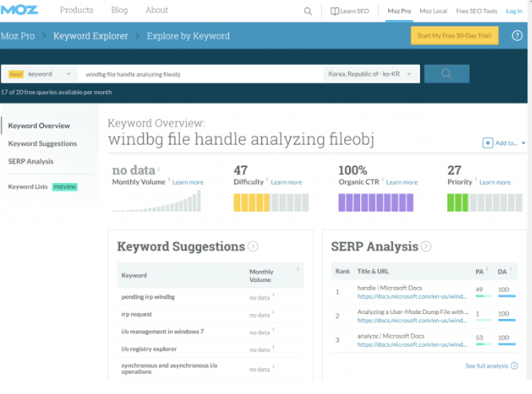Click the See full analysis arrow icon
The height and width of the screenshot is (394, 532).
pos(514,365)
